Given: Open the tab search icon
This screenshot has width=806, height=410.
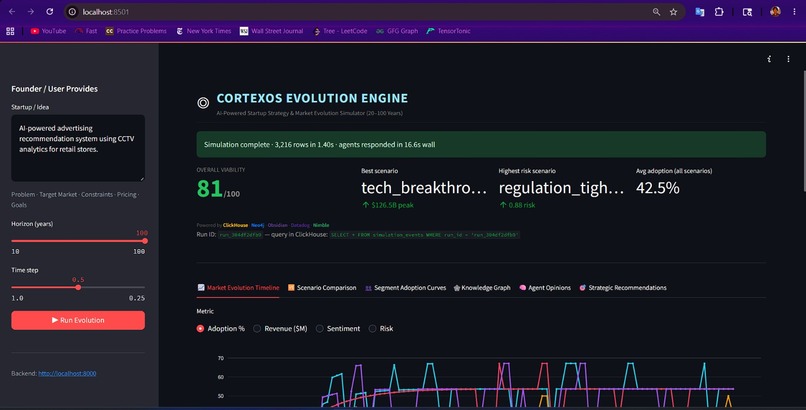Looking at the screenshot, I should [747, 12].
